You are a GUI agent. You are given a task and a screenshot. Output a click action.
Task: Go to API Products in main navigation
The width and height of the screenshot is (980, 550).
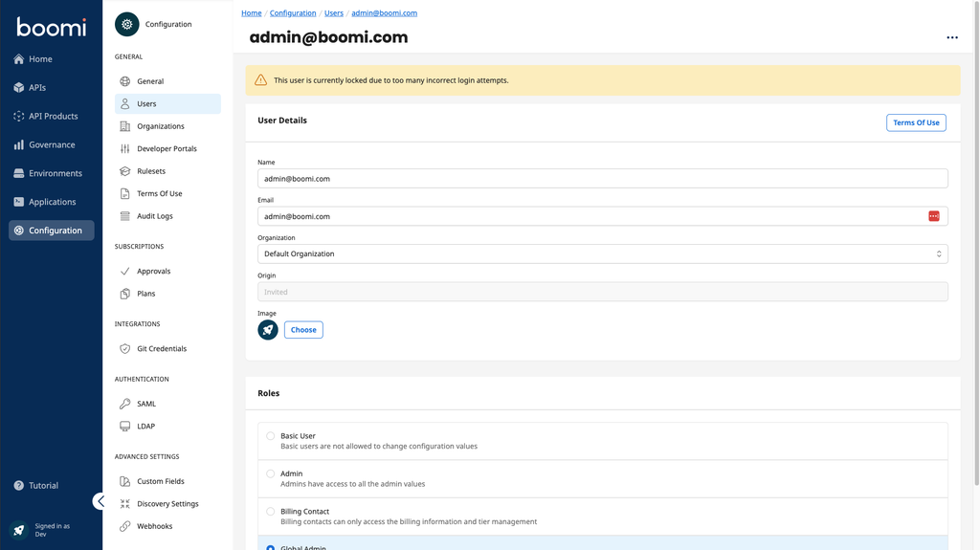tap(53, 117)
